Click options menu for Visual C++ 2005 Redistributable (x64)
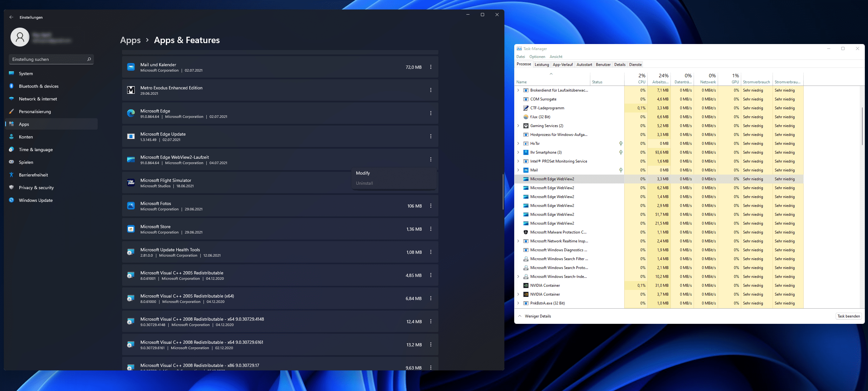The height and width of the screenshot is (391, 868). coord(431,298)
